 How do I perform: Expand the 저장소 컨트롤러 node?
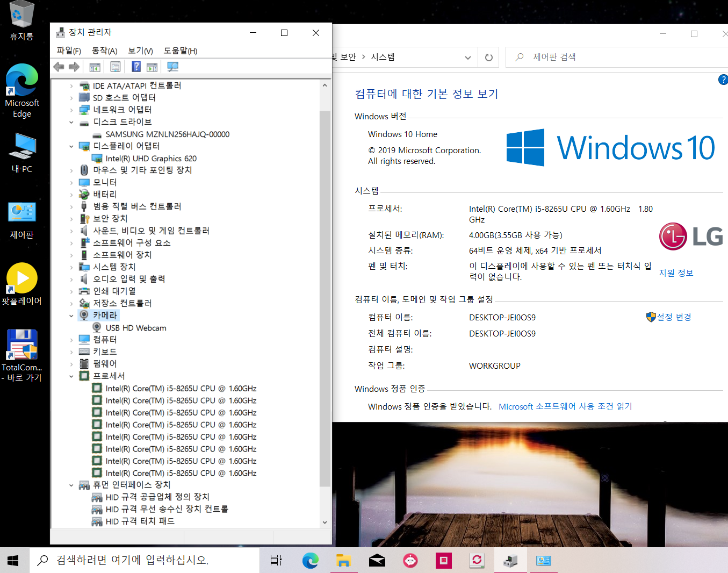point(71,304)
